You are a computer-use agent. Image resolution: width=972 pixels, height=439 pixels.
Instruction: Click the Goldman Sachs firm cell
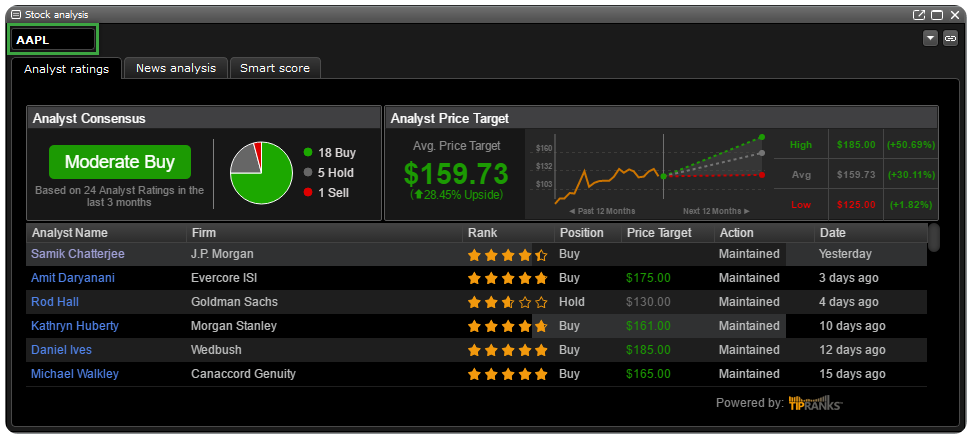click(x=234, y=302)
